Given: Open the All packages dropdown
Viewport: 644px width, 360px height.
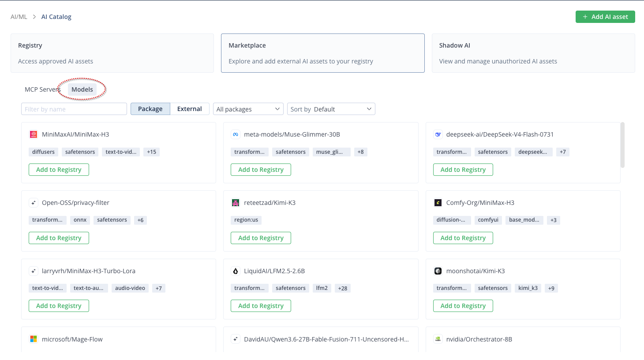Looking at the screenshot, I should coord(248,109).
